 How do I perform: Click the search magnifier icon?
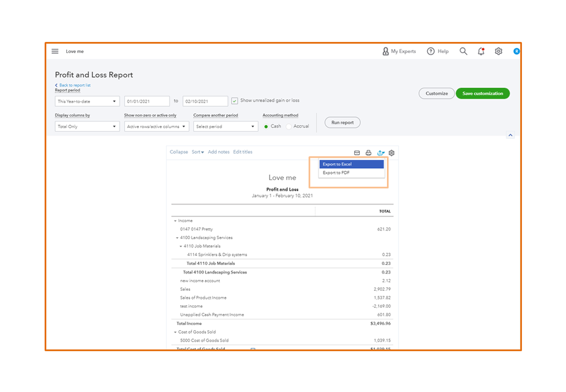pos(463,51)
